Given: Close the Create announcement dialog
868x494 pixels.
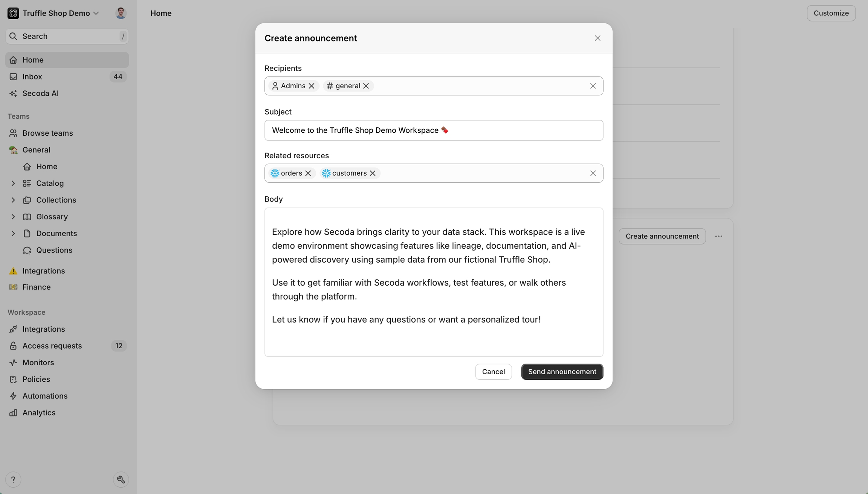Looking at the screenshot, I should (x=598, y=38).
